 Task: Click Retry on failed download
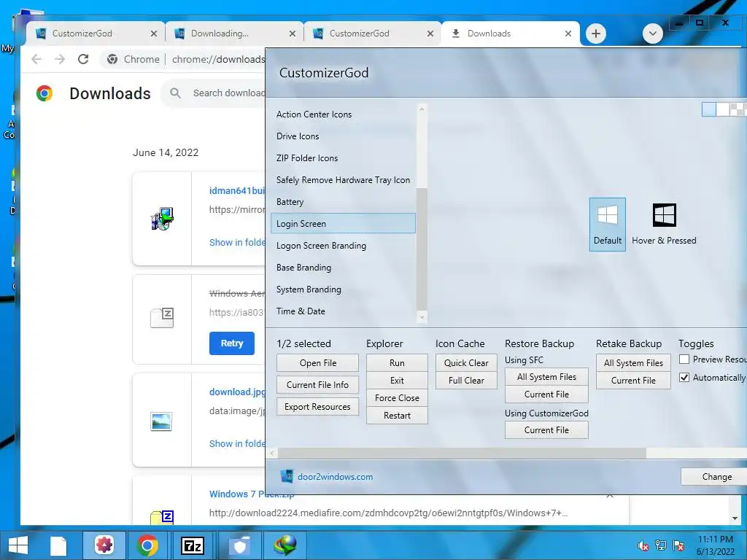coord(231,343)
